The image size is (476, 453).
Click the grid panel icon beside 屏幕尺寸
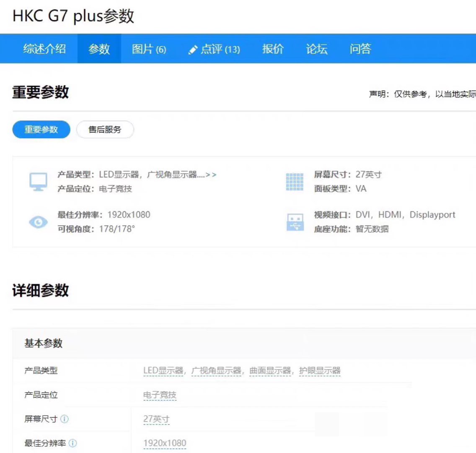295,182
